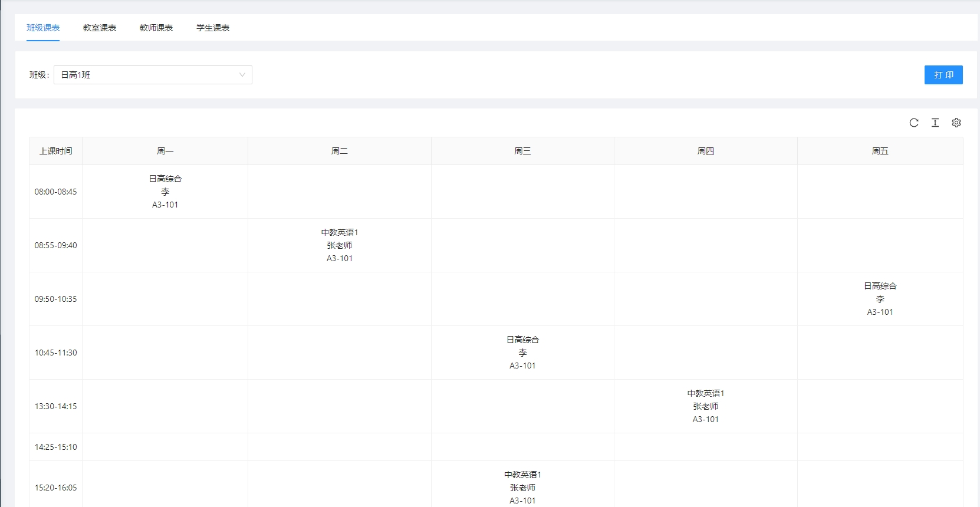
Task: Switch to the 教室课表 tab
Action: [100, 28]
